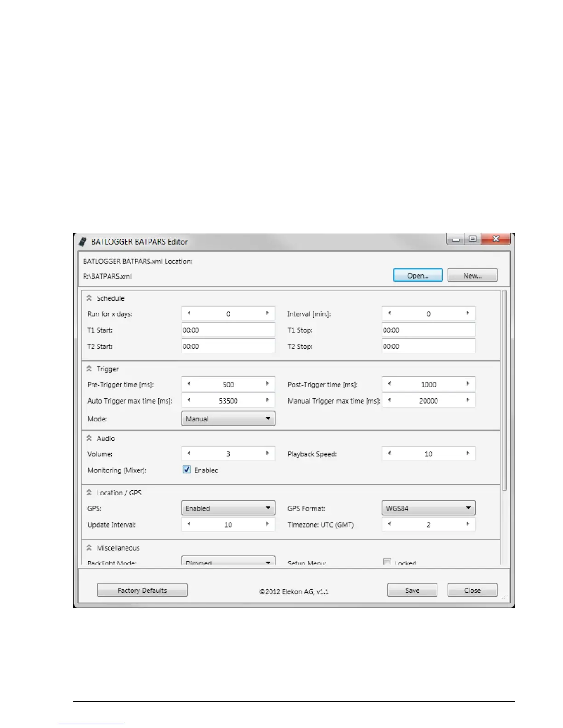
Task: Click the Close button at bottom
Action: (x=472, y=590)
